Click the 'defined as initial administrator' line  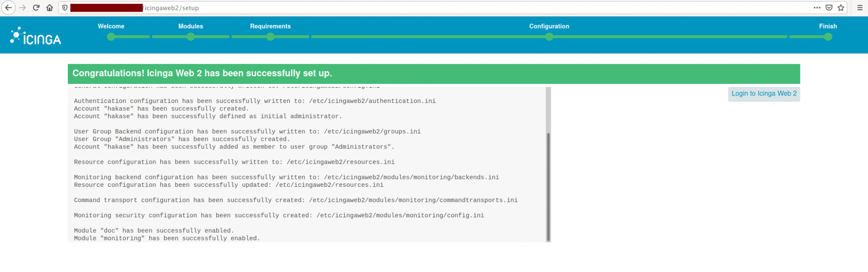click(208, 116)
